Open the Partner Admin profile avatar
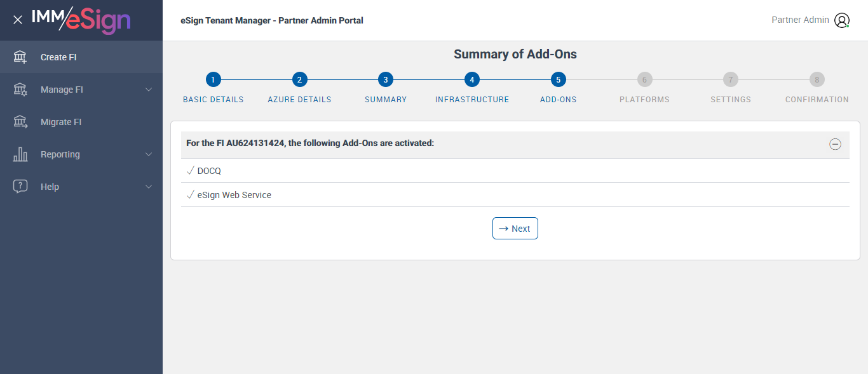 [842, 20]
